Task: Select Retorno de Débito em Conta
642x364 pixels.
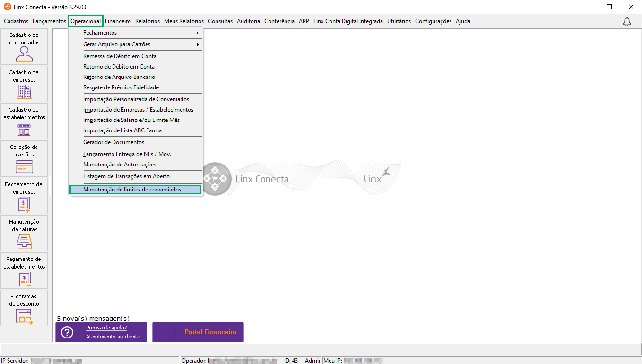Action: [136, 67]
